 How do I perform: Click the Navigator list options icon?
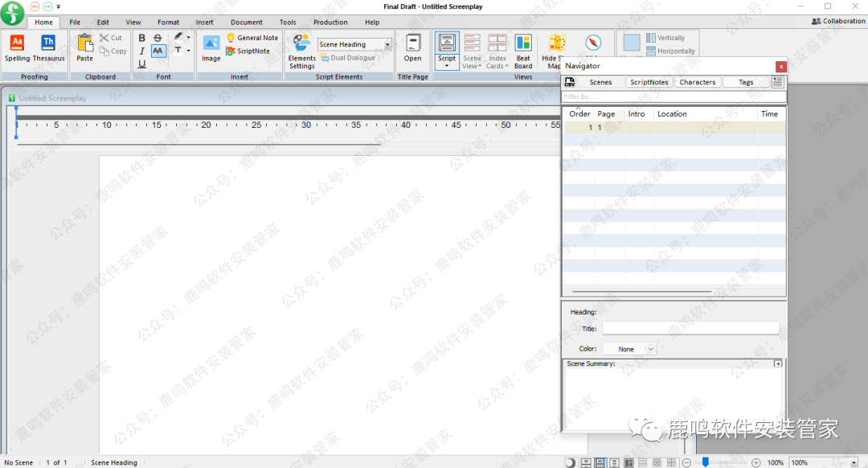pos(778,82)
